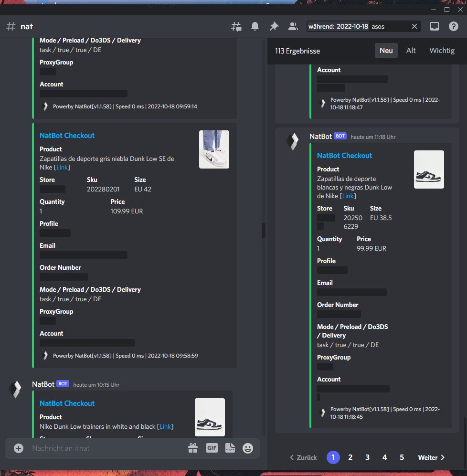The height and width of the screenshot is (476, 467).
Task: Go to search results page 4
Action: tap(384, 457)
